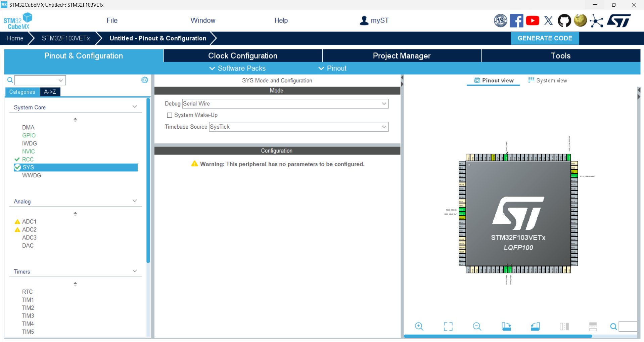Click the sort arrows under Analog

click(75, 214)
